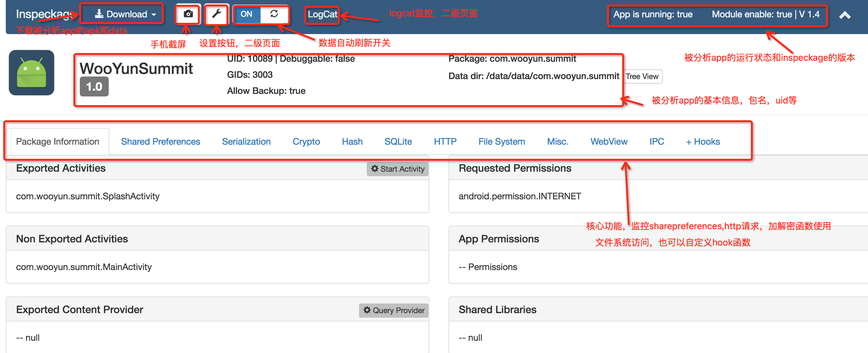Switch to the Shared Preferences tab

click(161, 141)
